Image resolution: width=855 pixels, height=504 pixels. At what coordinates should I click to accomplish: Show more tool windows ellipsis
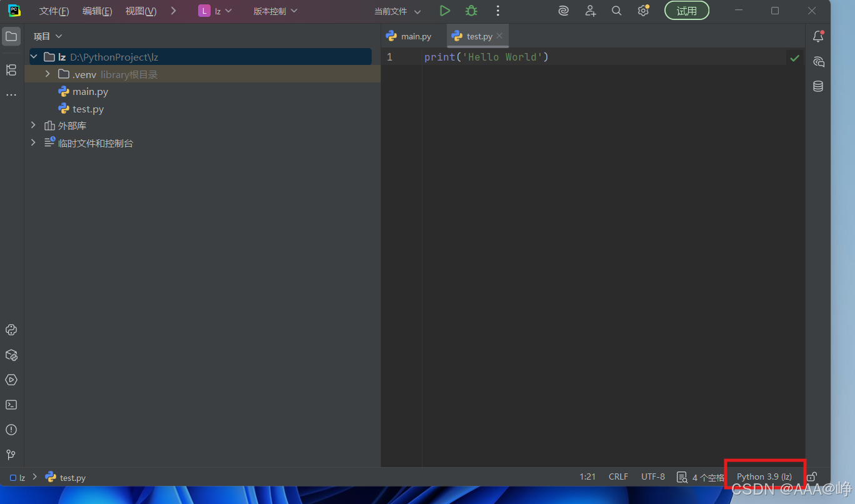click(x=11, y=95)
